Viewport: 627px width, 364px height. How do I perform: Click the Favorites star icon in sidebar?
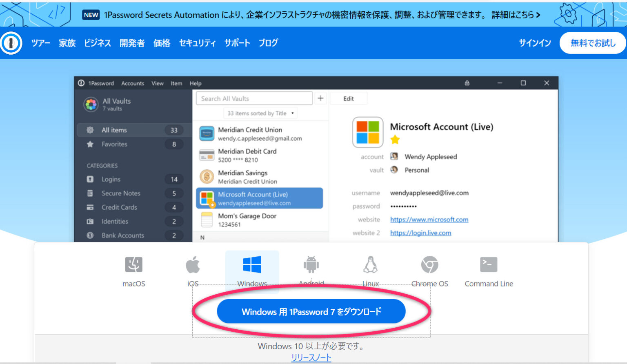[x=90, y=144]
